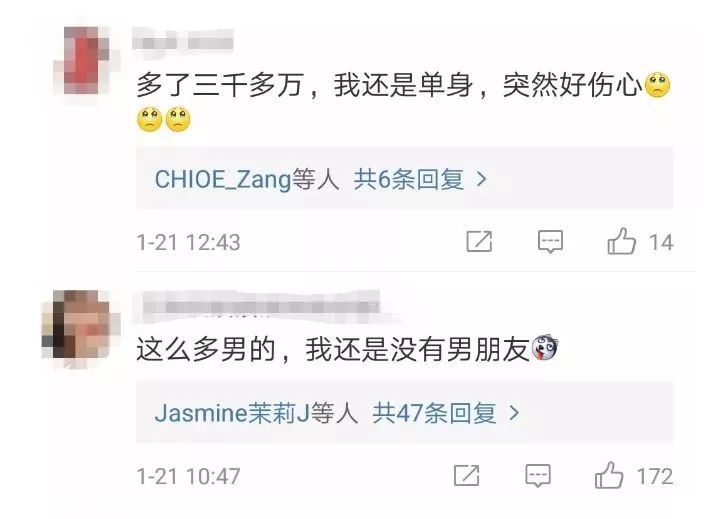The height and width of the screenshot is (519, 704).
Task: Like the comment with 14 likes
Action: point(621,241)
